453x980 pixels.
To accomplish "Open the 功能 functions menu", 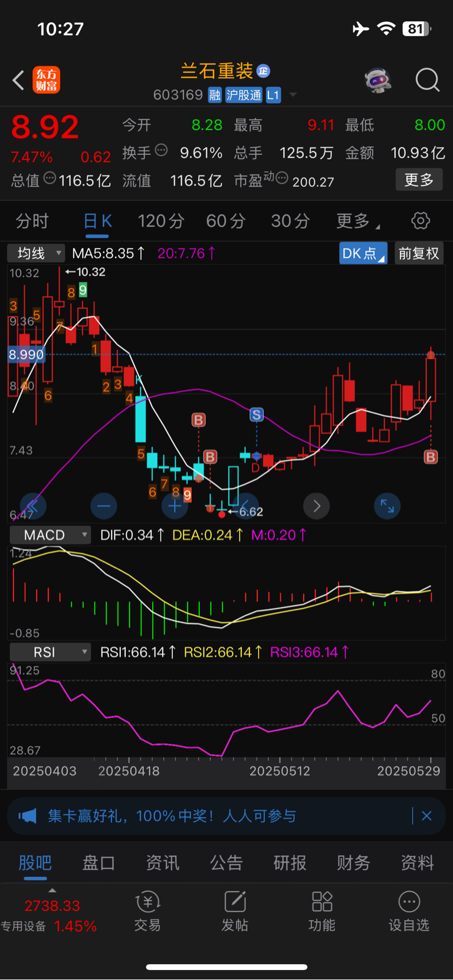I will coord(321,911).
